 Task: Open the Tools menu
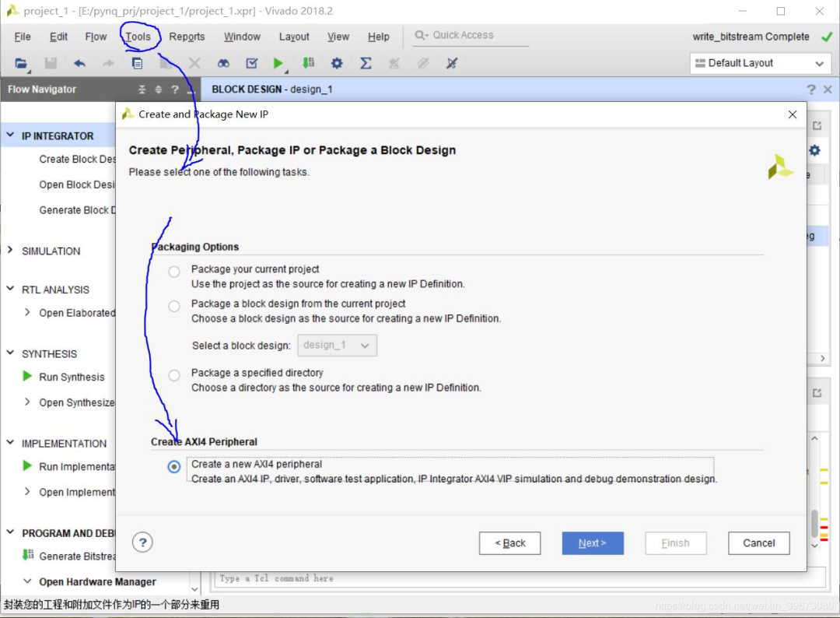[x=138, y=37]
